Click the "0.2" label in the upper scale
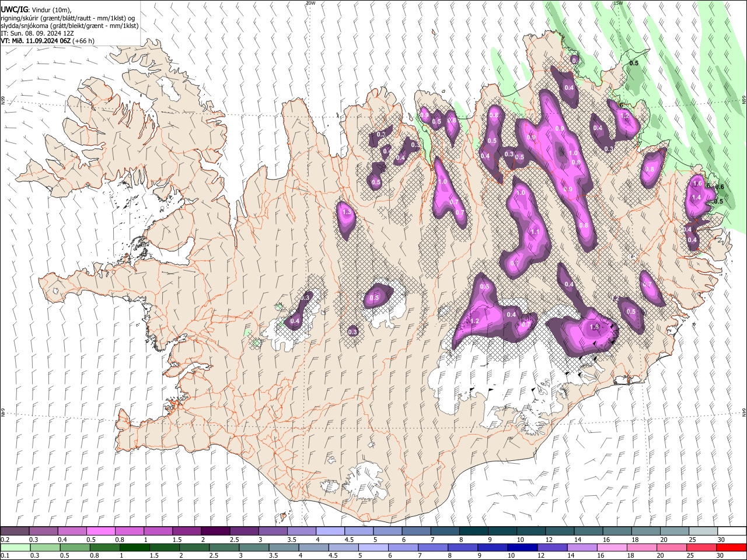Viewport: 747px width, 560px height. pyautogui.click(x=5, y=540)
